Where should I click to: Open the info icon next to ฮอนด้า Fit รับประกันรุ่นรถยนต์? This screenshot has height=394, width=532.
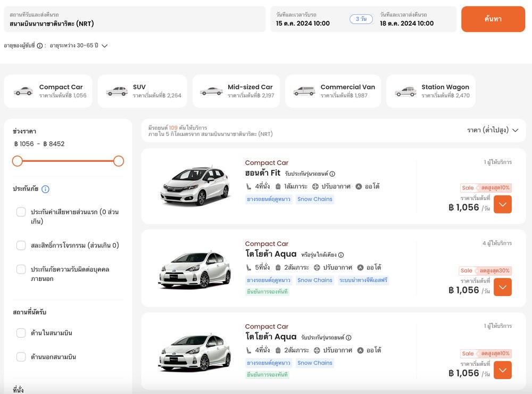[332, 174]
